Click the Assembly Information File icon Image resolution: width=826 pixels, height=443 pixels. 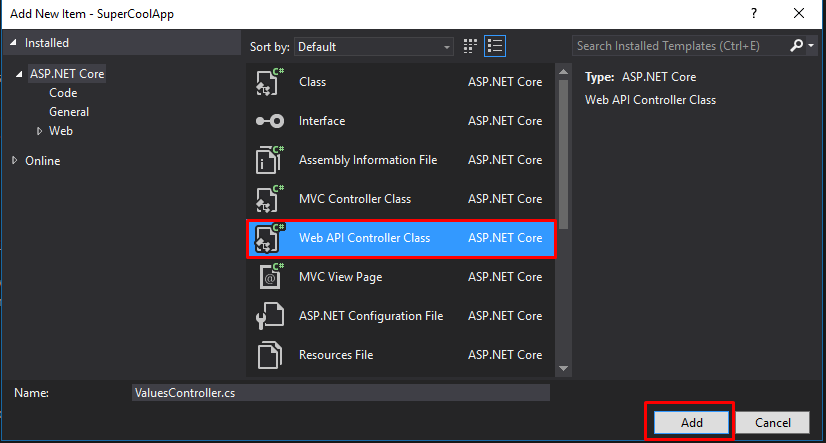click(x=268, y=160)
